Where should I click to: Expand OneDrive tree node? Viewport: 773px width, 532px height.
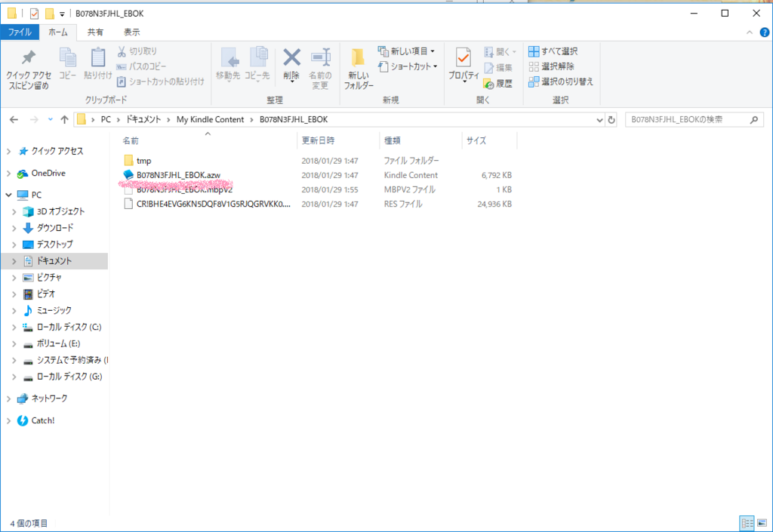tap(8, 174)
